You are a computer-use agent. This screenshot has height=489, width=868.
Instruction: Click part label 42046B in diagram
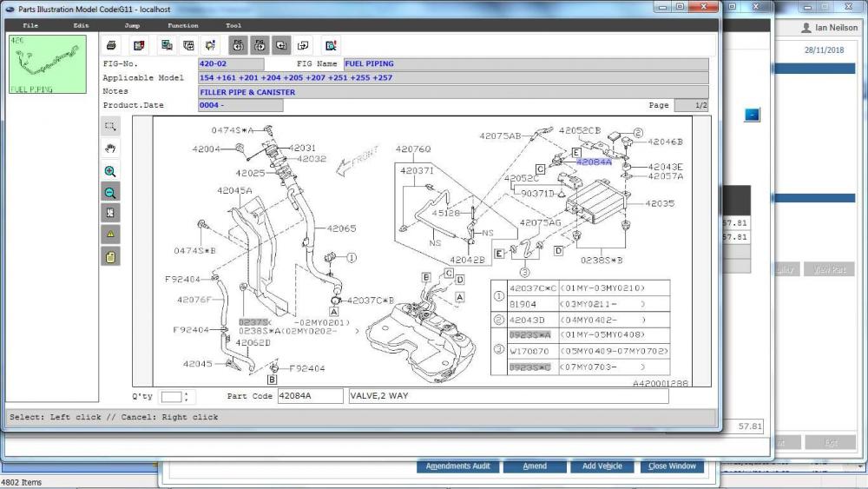click(x=665, y=142)
